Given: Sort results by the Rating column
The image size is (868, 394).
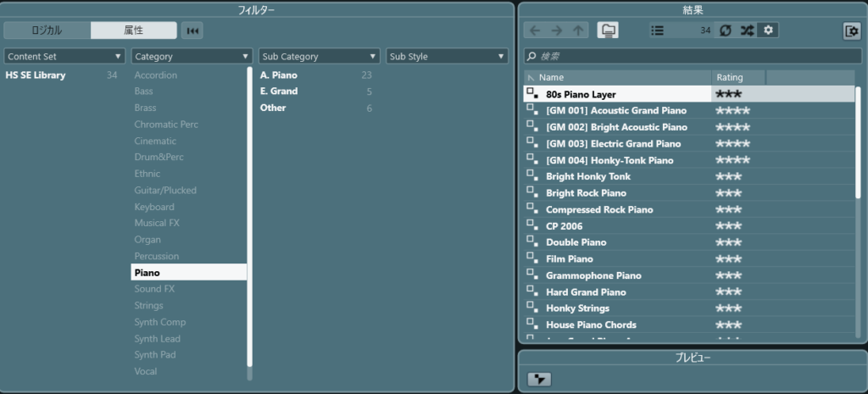Looking at the screenshot, I should tap(737, 77).
